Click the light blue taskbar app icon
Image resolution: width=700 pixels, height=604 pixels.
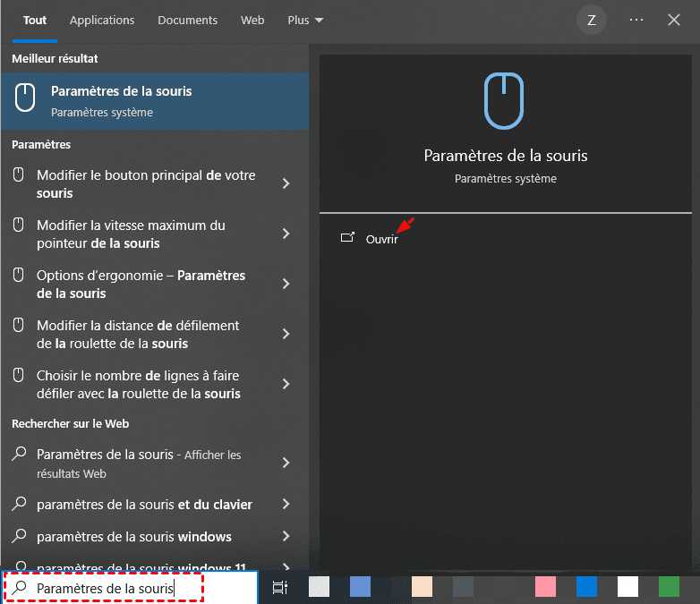[360, 587]
